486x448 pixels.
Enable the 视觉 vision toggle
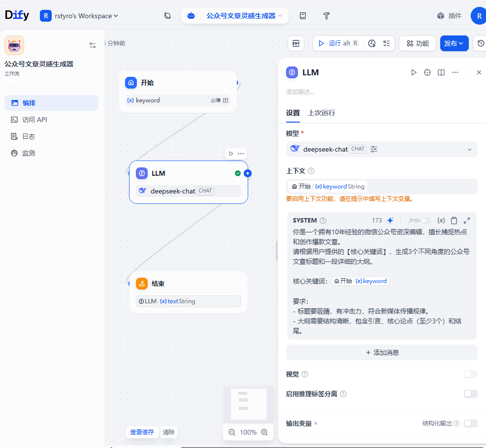470,374
